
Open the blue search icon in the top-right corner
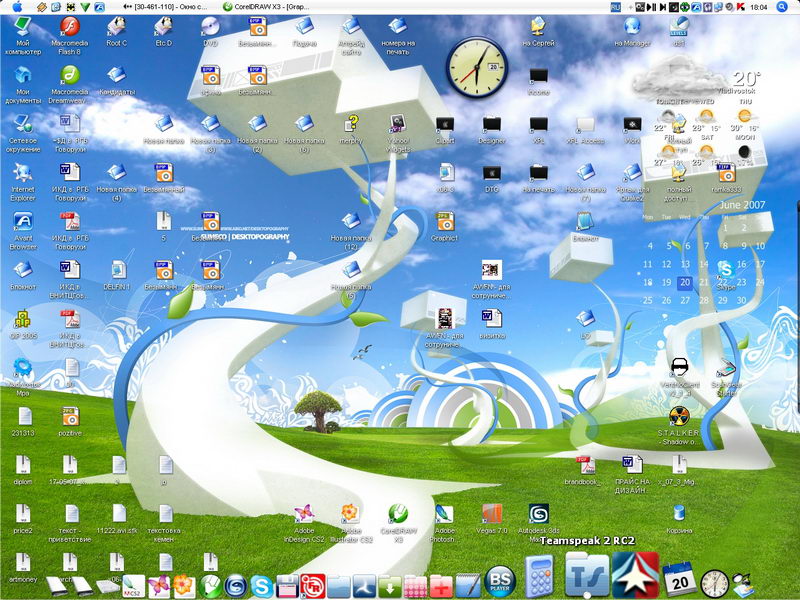pos(782,7)
